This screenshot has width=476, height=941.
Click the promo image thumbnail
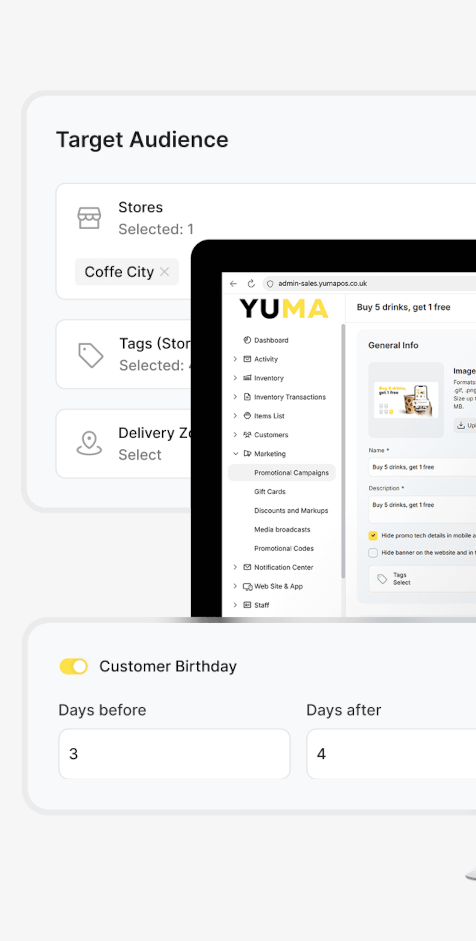[x=406, y=400]
